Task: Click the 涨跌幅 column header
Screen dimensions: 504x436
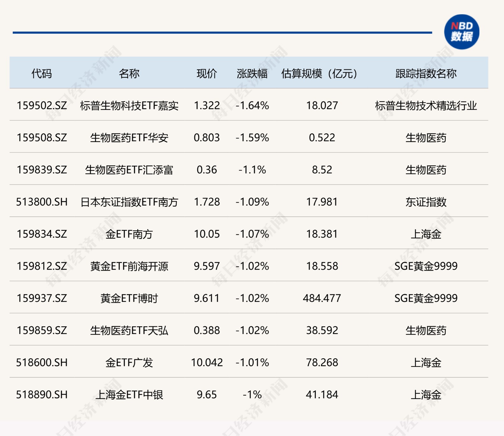Action: point(252,74)
